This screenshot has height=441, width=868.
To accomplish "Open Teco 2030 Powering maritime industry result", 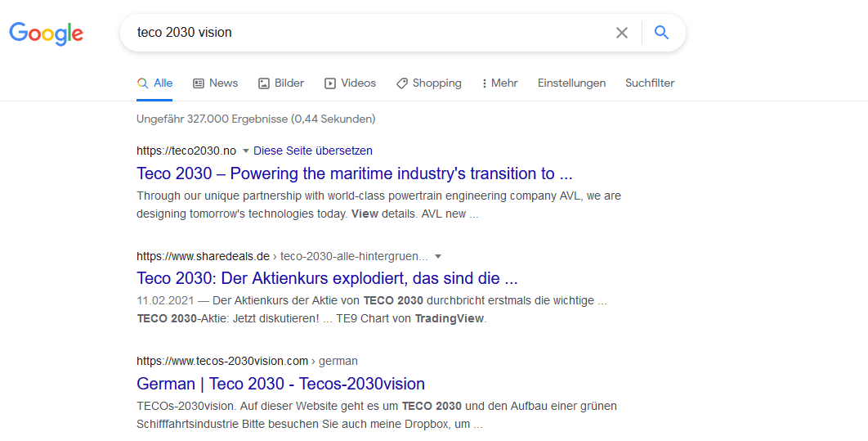I will (x=355, y=173).
